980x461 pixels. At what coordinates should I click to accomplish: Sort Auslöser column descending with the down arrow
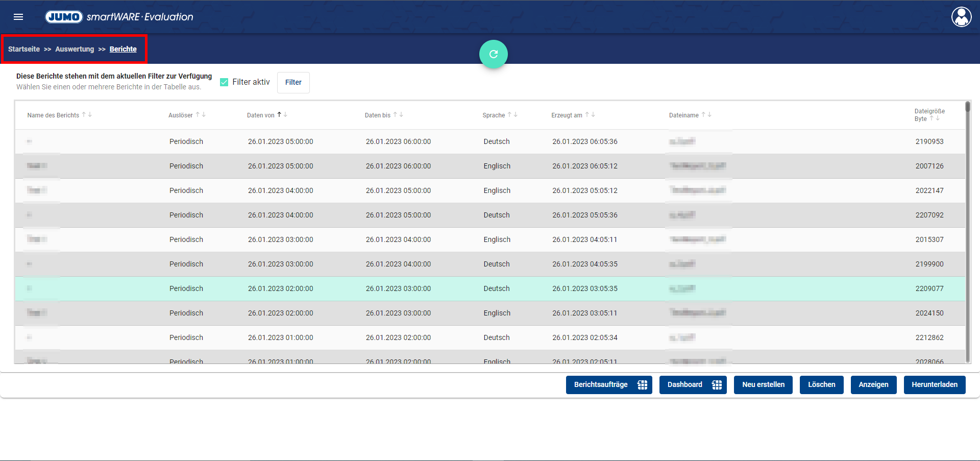204,115
